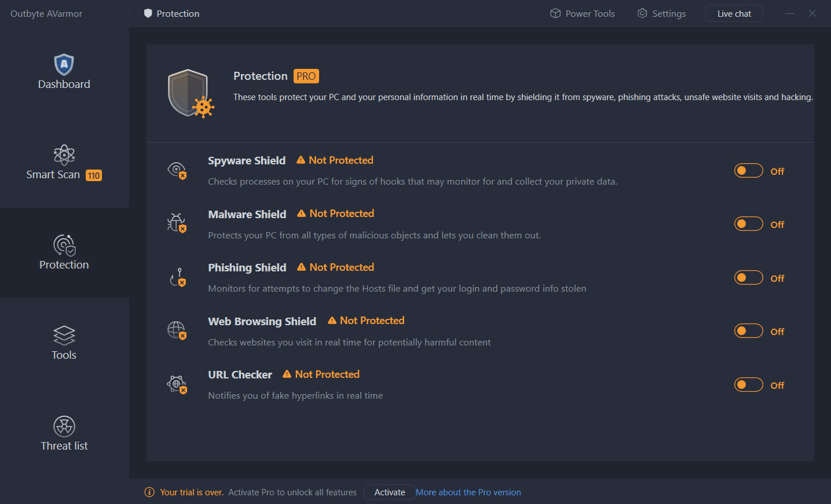
Task: Turn on the Malware Shield switch
Action: pyautogui.click(x=748, y=224)
